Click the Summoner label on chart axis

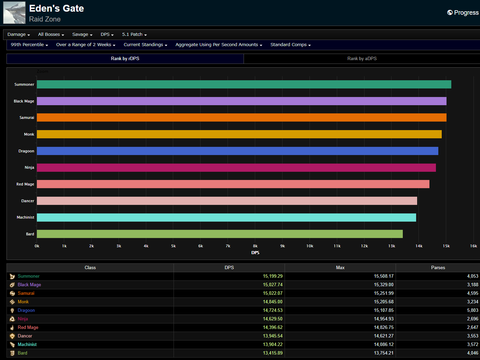tap(24, 84)
